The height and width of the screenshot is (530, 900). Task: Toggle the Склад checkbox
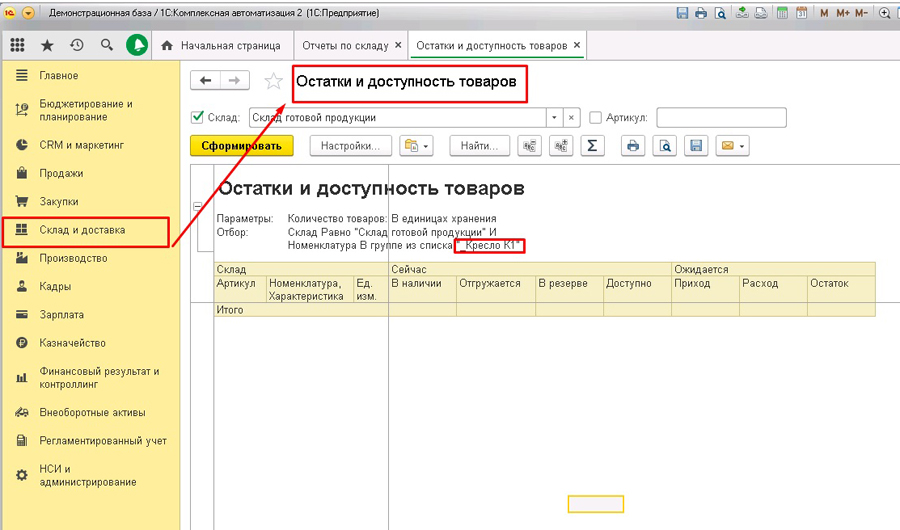click(x=197, y=117)
